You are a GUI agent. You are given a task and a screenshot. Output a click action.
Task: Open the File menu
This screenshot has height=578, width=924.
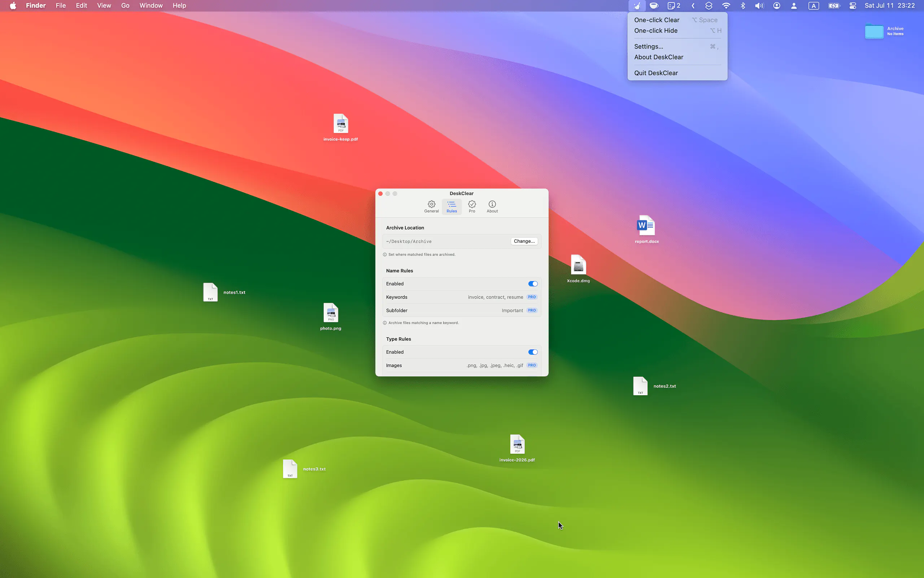point(61,6)
